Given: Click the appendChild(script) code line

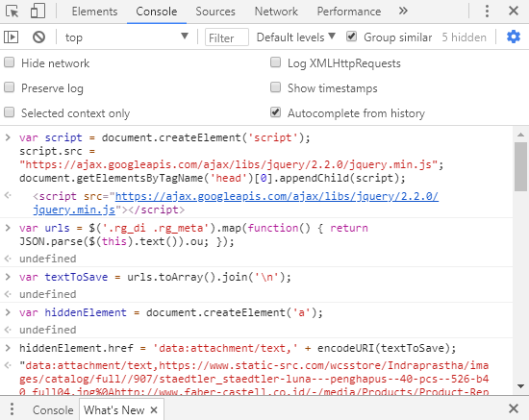Looking at the screenshot, I should pyautogui.click(x=213, y=178).
